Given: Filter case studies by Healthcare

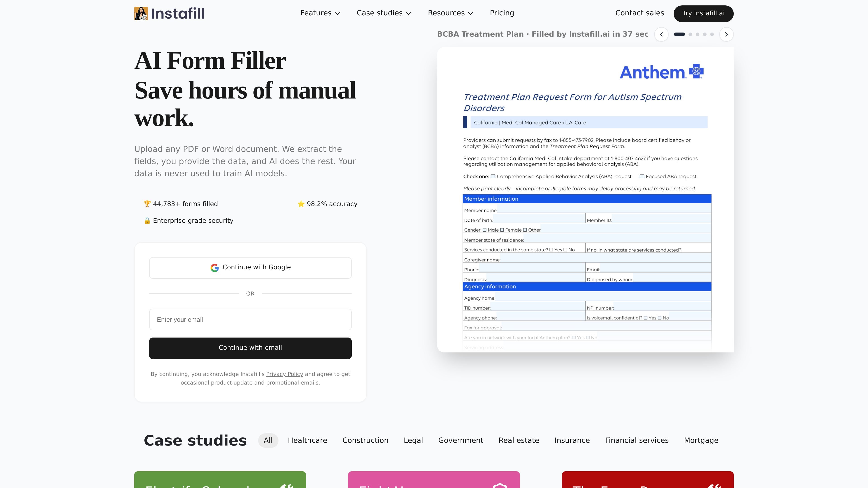Looking at the screenshot, I should coord(307,441).
